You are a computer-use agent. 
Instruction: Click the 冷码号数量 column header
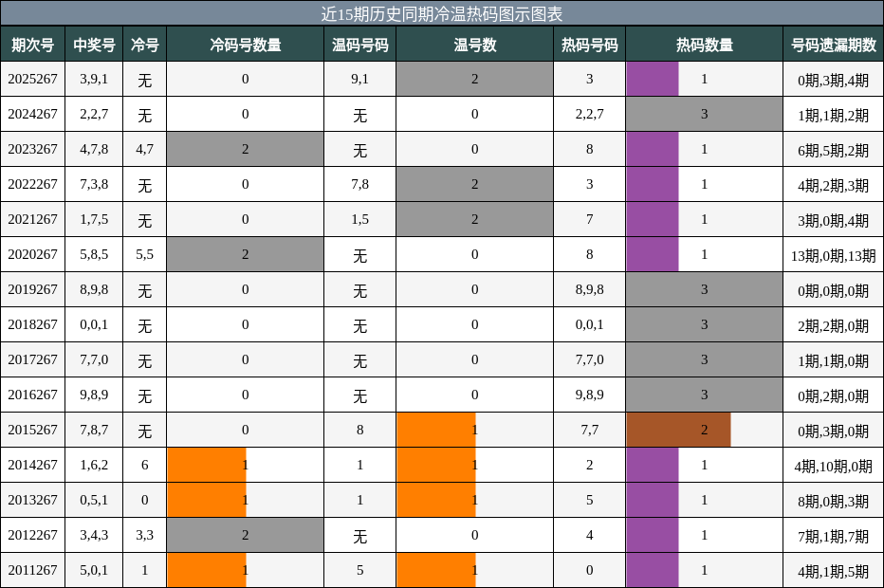[246, 45]
